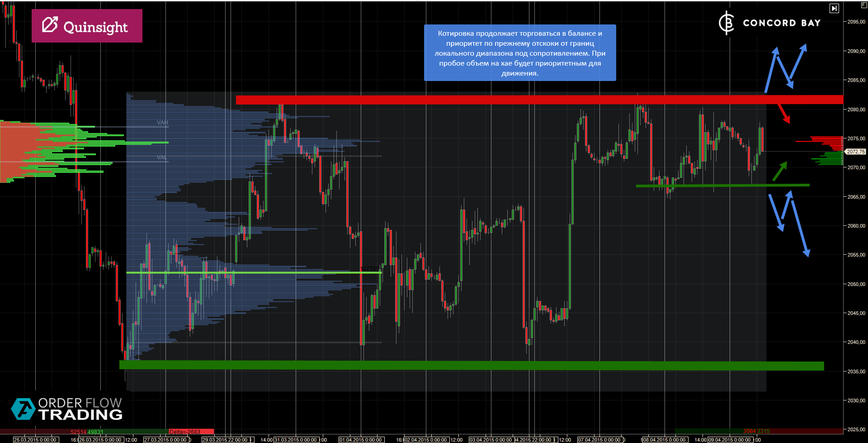Screen dimensions: 868x443
Task: Click the 01.04.2015 0:00:00 date label
Action: coord(361,440)
